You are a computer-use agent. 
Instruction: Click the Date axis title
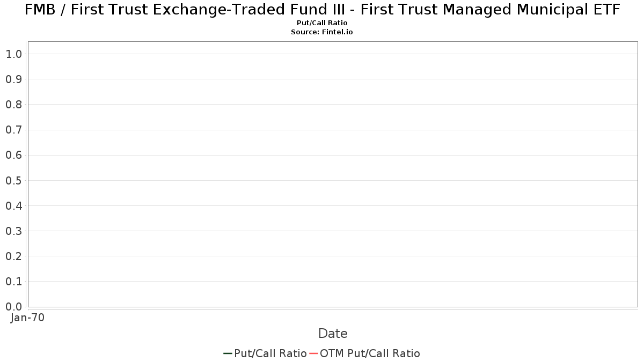(333, 334)
